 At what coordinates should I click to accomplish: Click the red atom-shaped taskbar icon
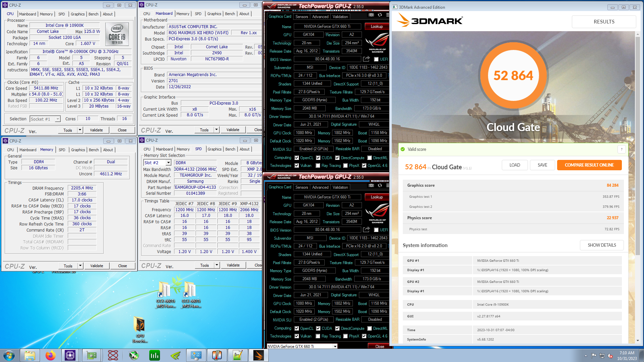click(113, 355)
